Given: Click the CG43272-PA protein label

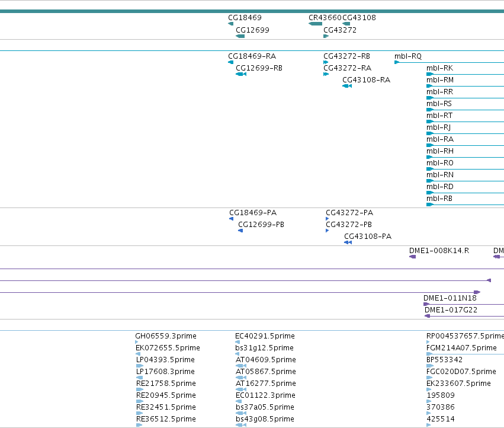Looking at the screenshot, I should [x=349, y=213].
